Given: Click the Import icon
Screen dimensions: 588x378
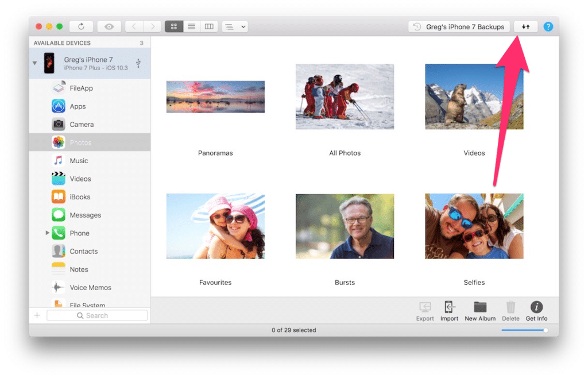Looking at the screenshot, I should [x=449, y=310].
